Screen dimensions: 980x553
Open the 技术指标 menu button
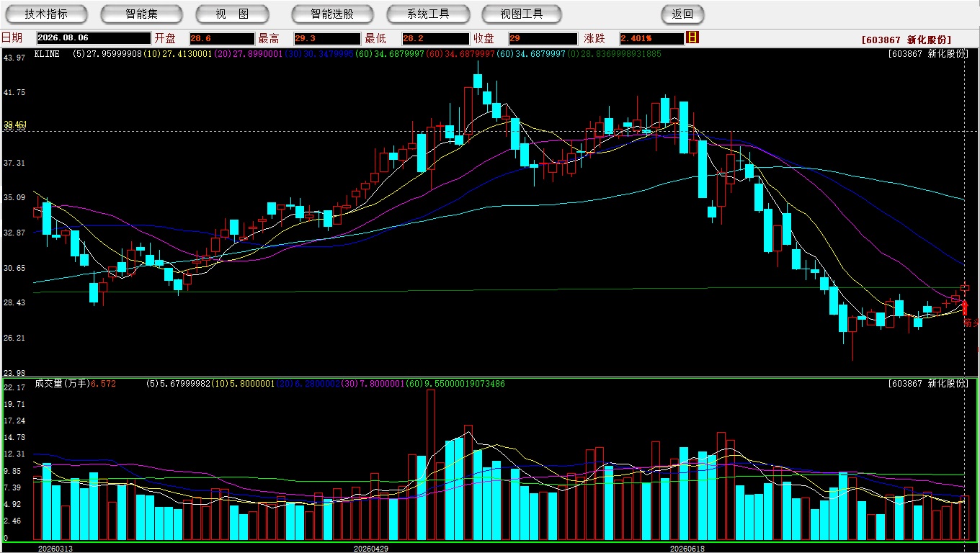click(x=46, y=14)
